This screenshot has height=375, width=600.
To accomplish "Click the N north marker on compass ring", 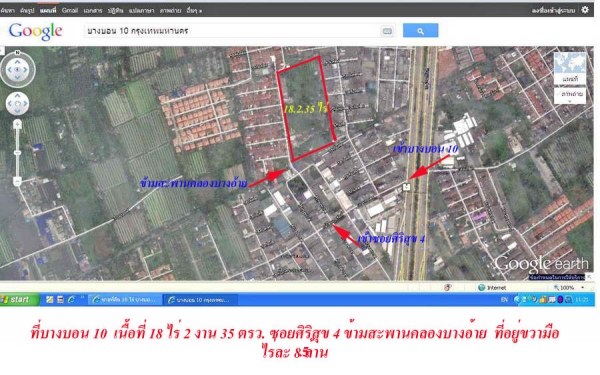I will pos(17,52).
